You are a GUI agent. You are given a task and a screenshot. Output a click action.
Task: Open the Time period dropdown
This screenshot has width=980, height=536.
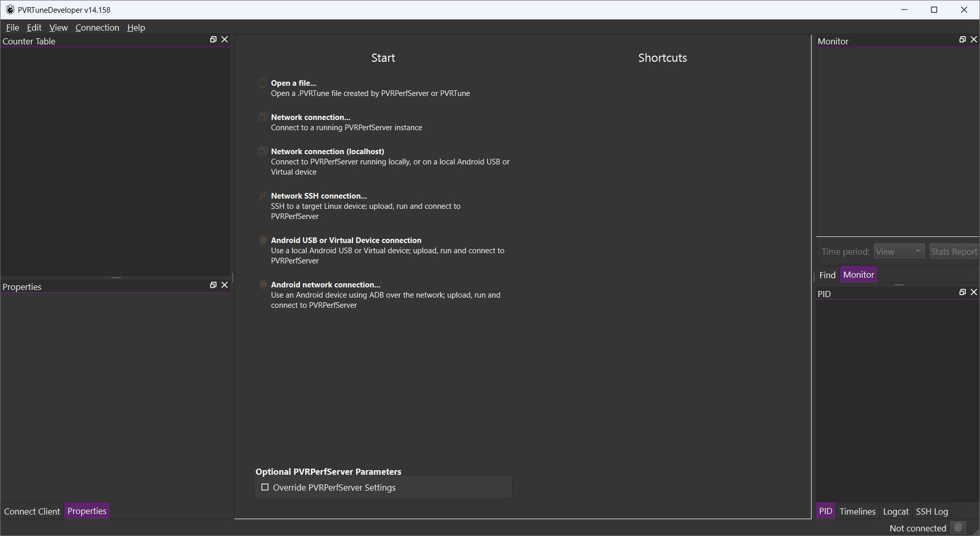(x=899, y=252)
